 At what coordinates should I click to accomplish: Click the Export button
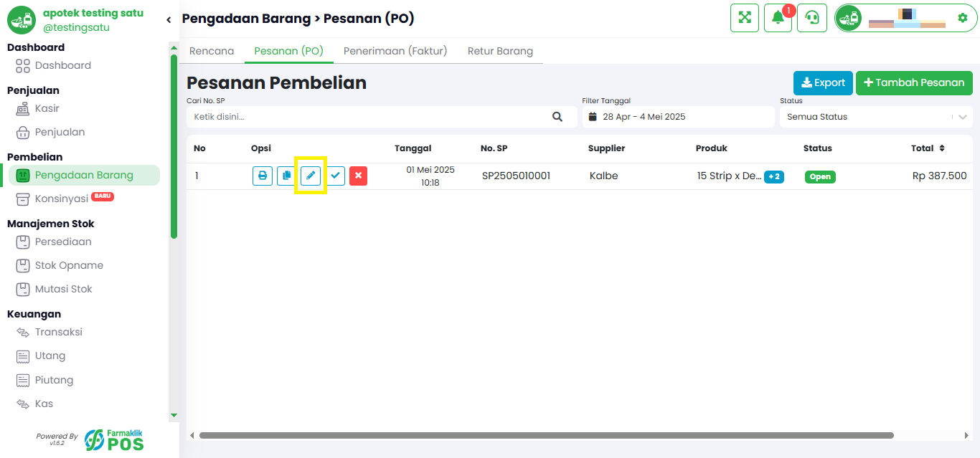pos(823,82)
